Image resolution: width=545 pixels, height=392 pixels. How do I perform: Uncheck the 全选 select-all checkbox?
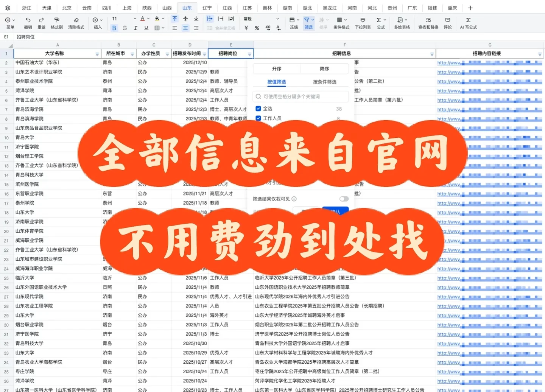click(258, 109)
